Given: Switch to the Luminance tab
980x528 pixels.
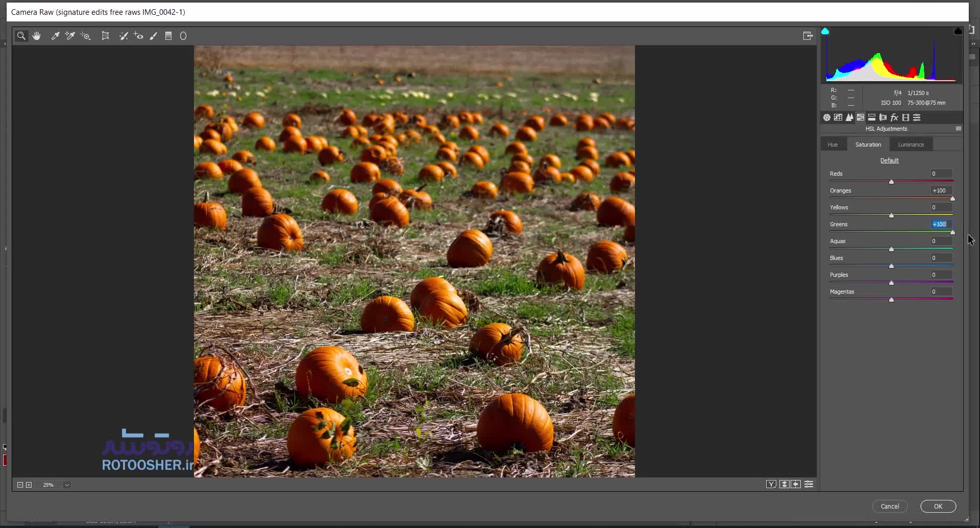Looking at the screenshot, I should (911, 145).
